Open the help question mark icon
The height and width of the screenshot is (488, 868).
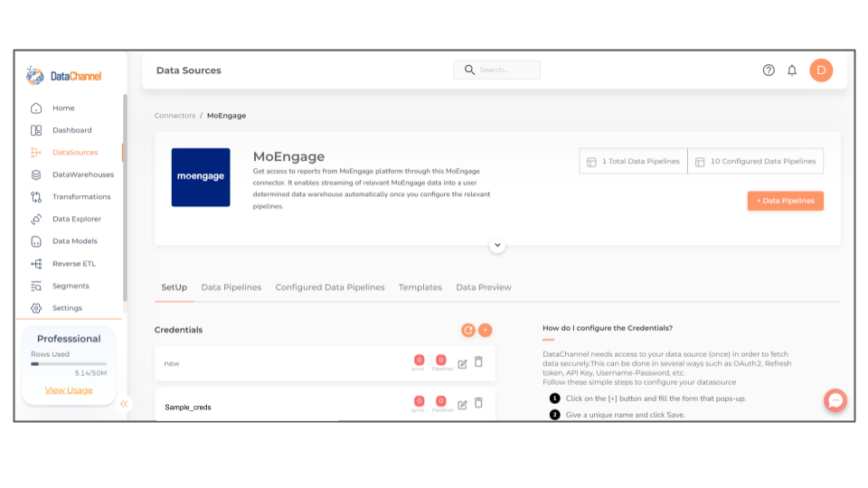(769, 70)
